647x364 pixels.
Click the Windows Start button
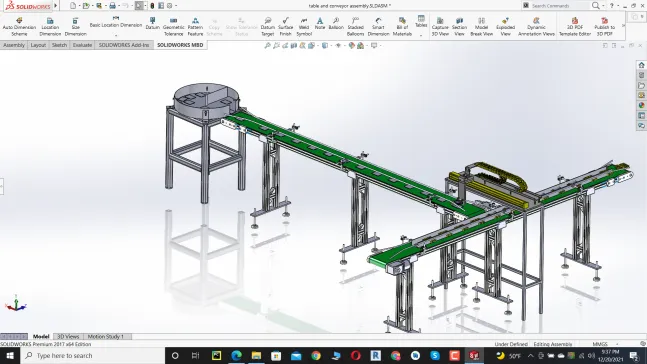click(x=10, y=356)
